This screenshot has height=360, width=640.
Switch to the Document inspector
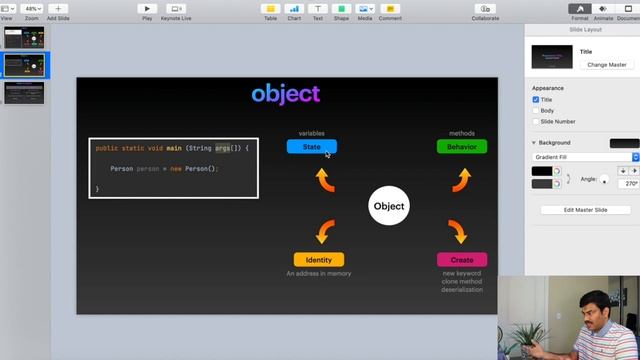pyautogui.click(x=628, y=9)
